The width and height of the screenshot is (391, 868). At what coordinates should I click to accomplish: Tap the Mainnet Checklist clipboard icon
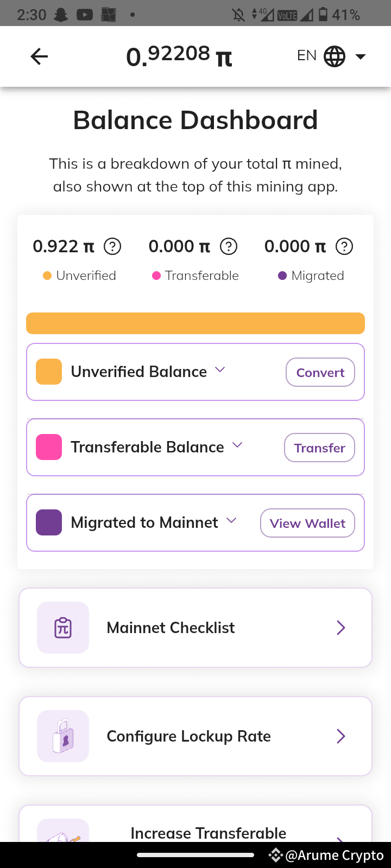[63, 628]
